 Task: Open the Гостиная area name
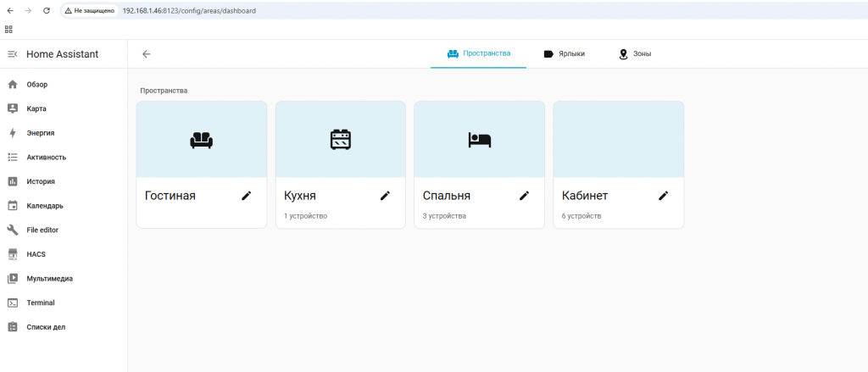tap(170, 196)
